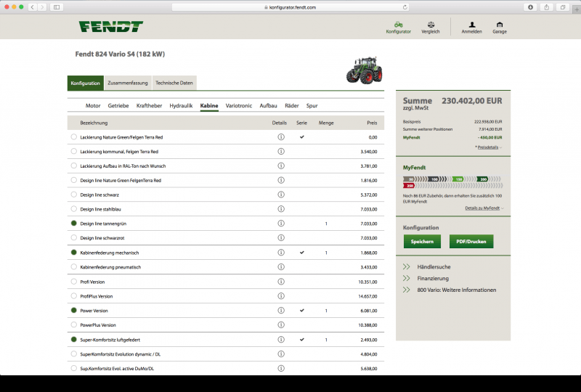
Task: Show info for Design line schwarzrot
Action: tap(281, 238)
